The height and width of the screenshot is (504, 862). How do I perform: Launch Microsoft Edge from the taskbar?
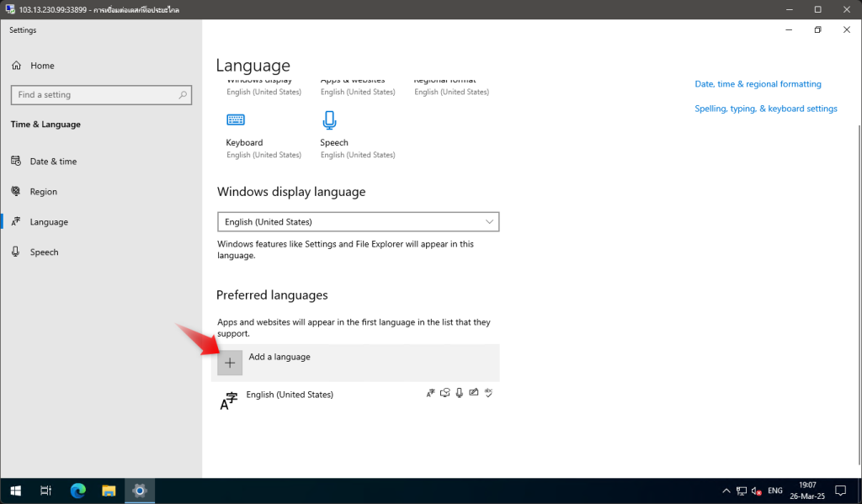[x=78, y=491]
